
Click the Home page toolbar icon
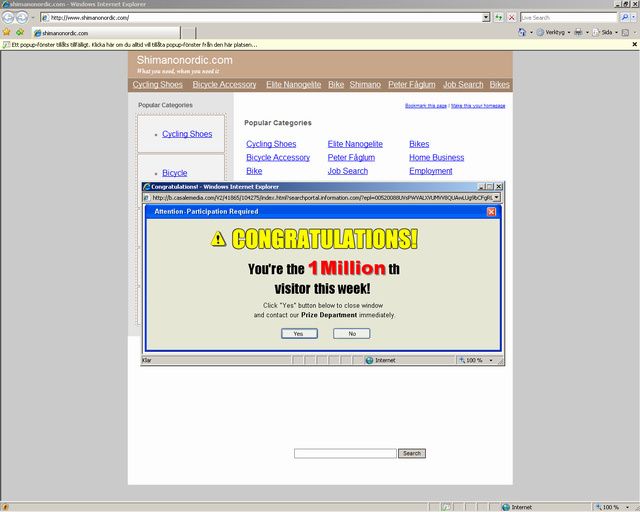tap(522, 32)
